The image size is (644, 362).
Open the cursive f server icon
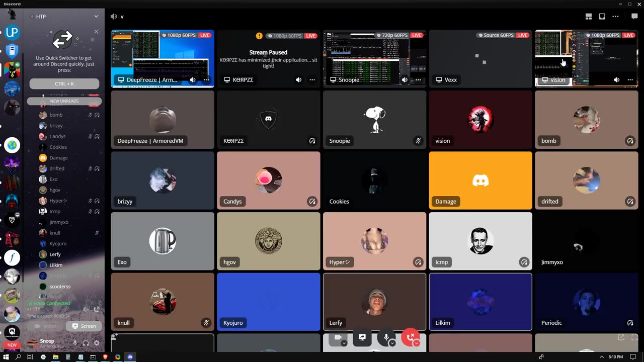pyautogui.click(x=12, y=258)
